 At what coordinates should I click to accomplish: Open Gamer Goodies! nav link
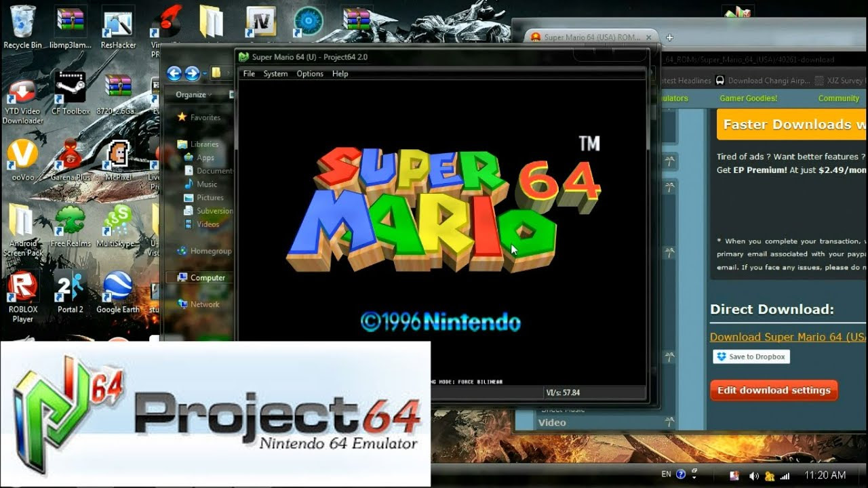pos(749,98)
